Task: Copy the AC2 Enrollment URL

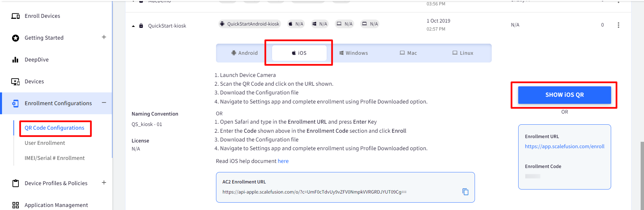Action: coord(465,192)
